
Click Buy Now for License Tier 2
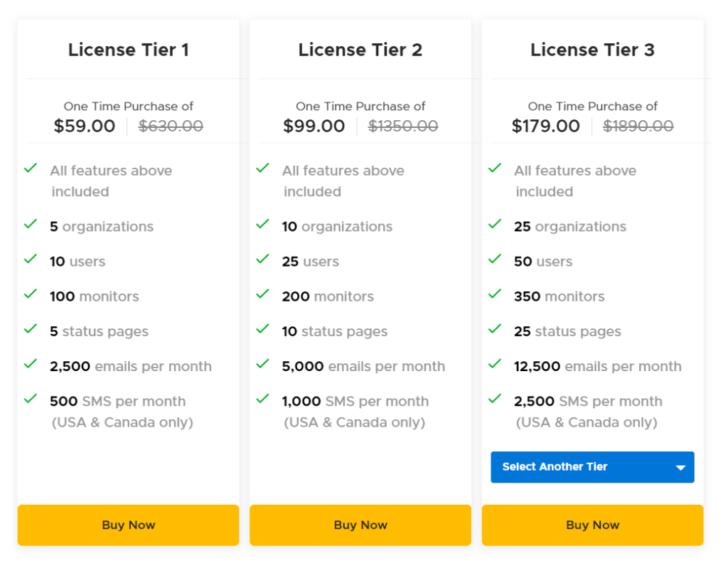[360, 525]
